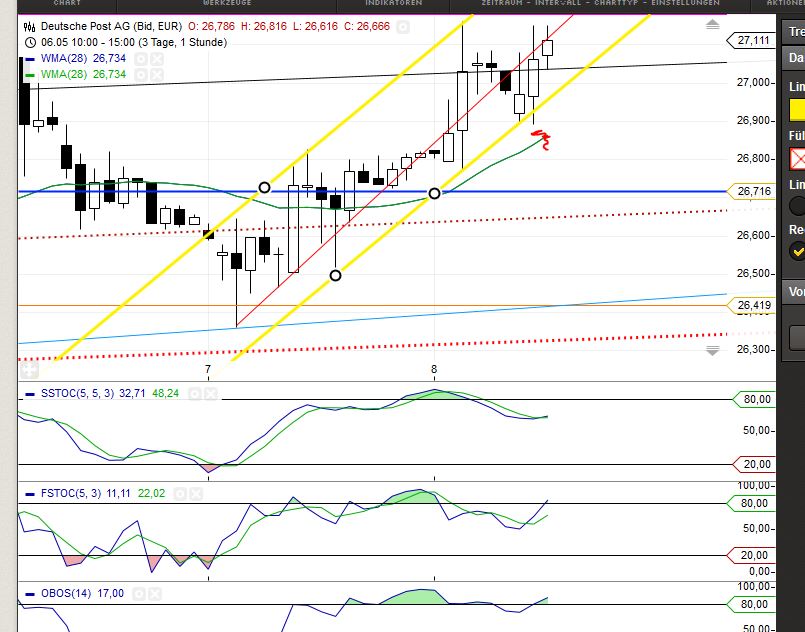Remove the blue WMA(28) indicator

click(157, 59)
